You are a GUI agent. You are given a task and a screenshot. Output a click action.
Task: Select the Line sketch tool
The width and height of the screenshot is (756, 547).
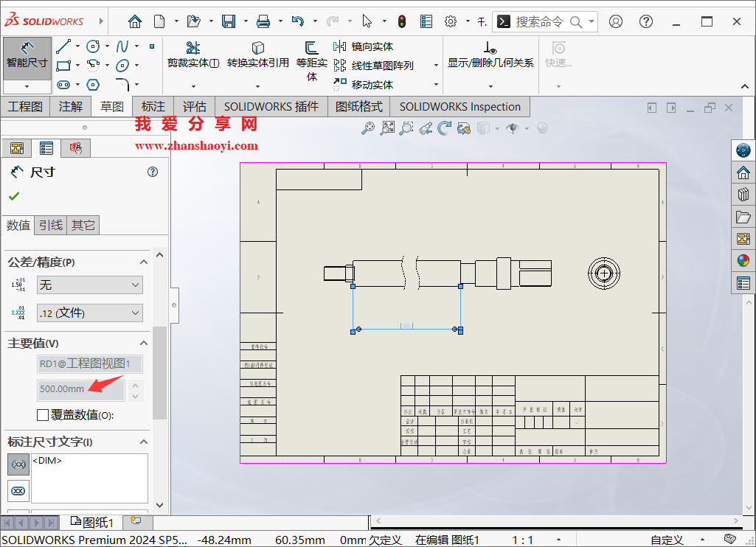(x=64, y=46)
